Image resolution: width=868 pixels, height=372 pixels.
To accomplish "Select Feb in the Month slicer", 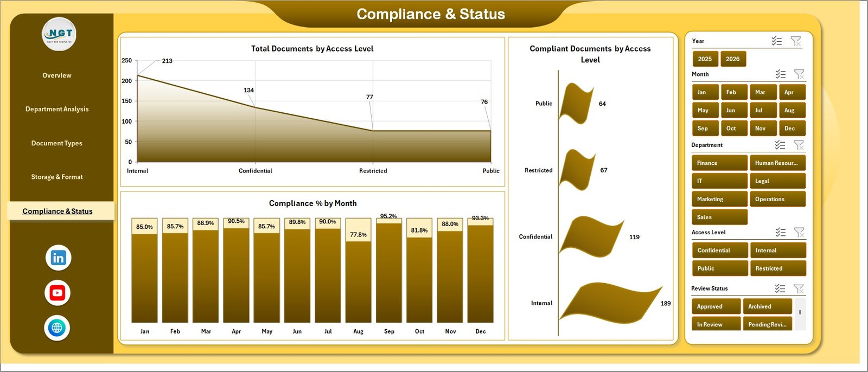I will click(734, 92).
